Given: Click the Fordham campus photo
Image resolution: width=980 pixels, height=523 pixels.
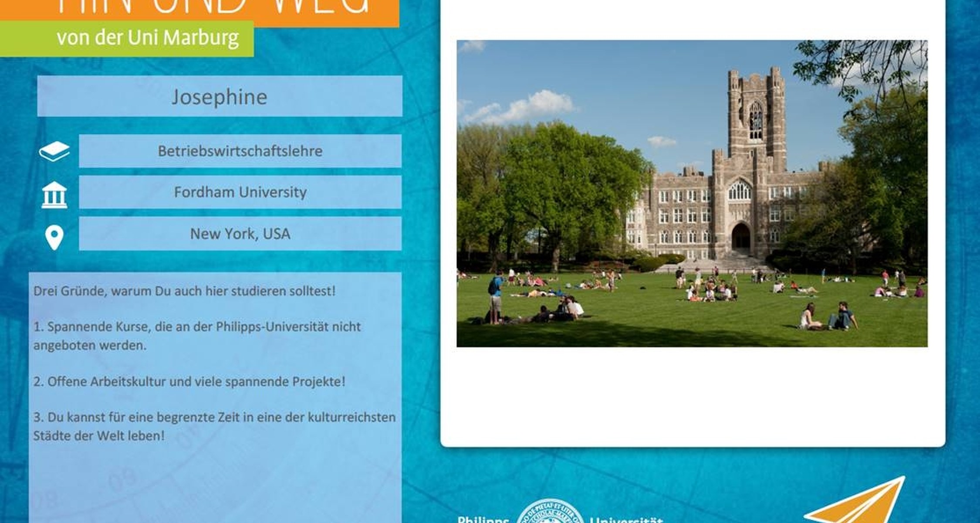Looking at the screenshot, I should (x=692, y=194).
